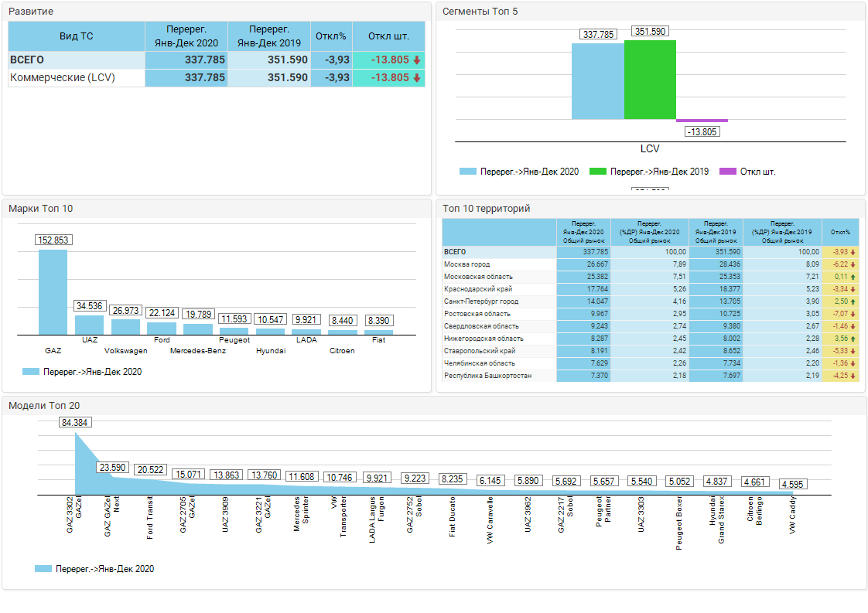The height and width of the screenshot is (613, 868).
Task: Click the UAZ bar showing 34.536
Action: tap(89, 325)
